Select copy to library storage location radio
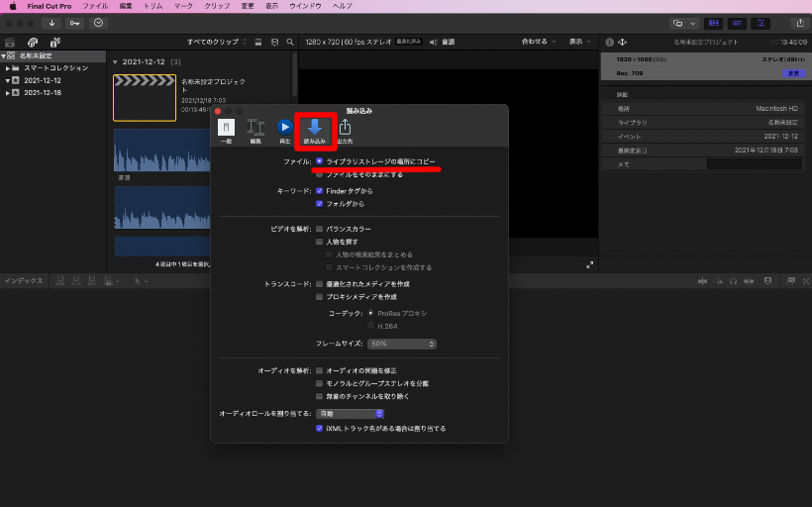Viewport: 812px width, 507px height. click(x=319, y=161)
